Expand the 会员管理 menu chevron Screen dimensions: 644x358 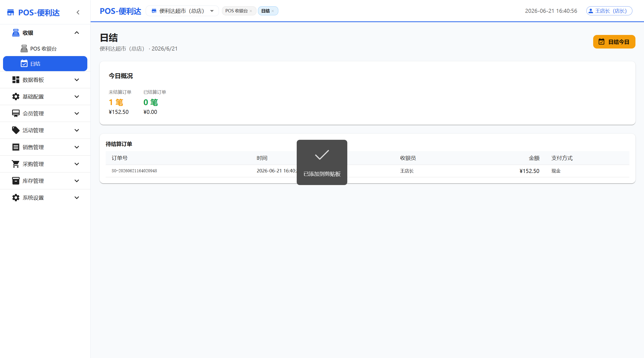click(x=77, y=113)
